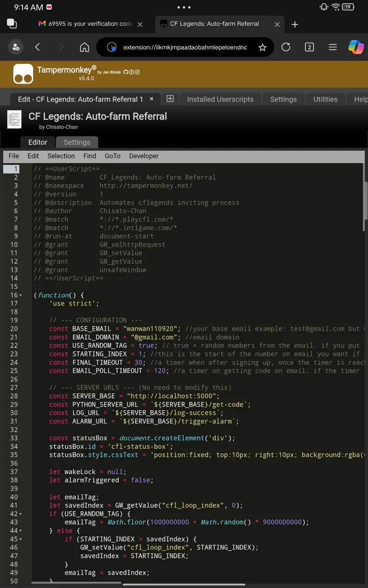The image size is (368, 588).
Task: Open the Selection menu
Action: click(x=61, y=156)
